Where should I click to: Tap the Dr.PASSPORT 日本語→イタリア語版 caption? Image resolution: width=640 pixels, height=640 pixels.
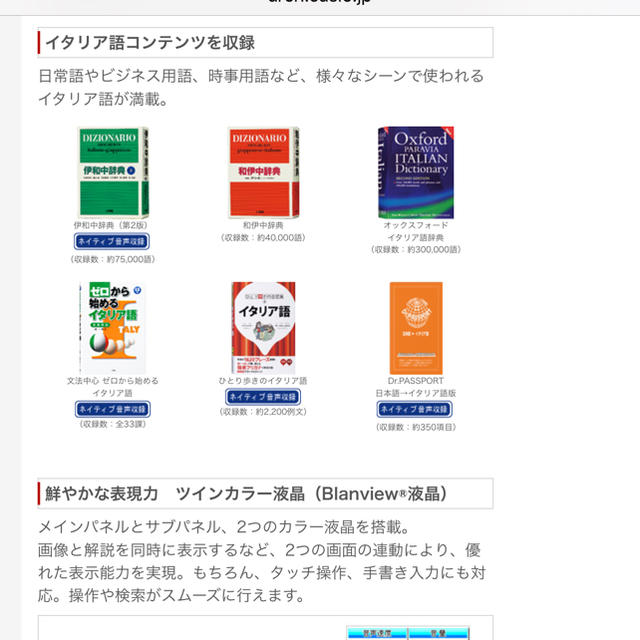click(x=416, y=387)
